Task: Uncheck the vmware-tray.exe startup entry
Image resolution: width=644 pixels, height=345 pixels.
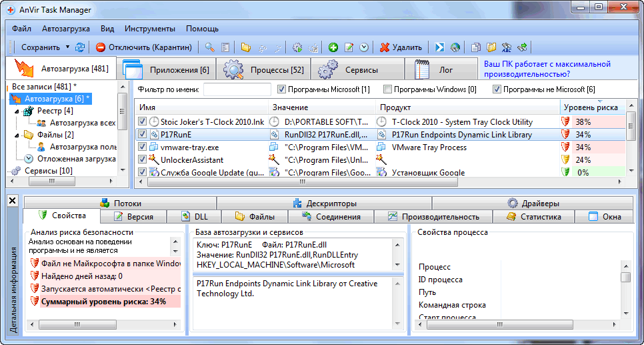Action: pos(142,147)
